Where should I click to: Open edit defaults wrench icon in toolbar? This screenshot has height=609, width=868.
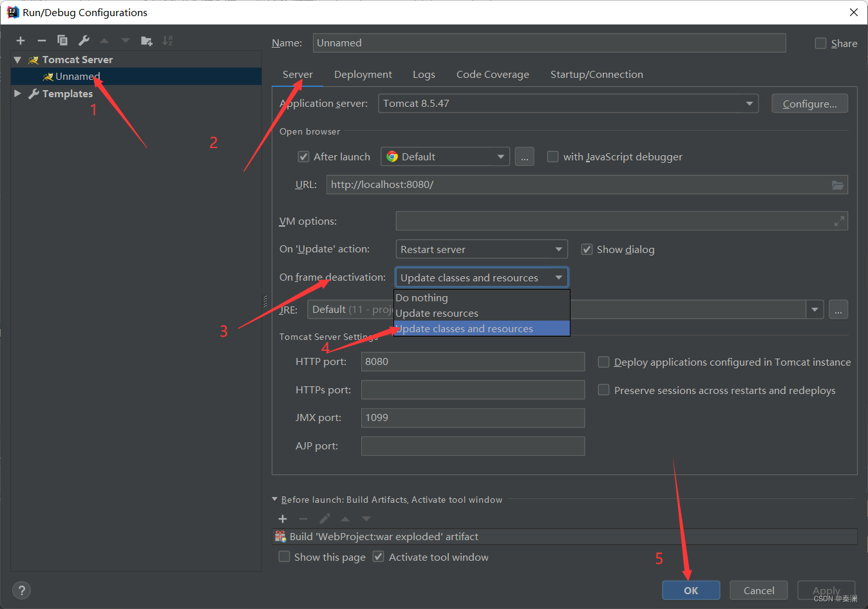coord(84,41)
